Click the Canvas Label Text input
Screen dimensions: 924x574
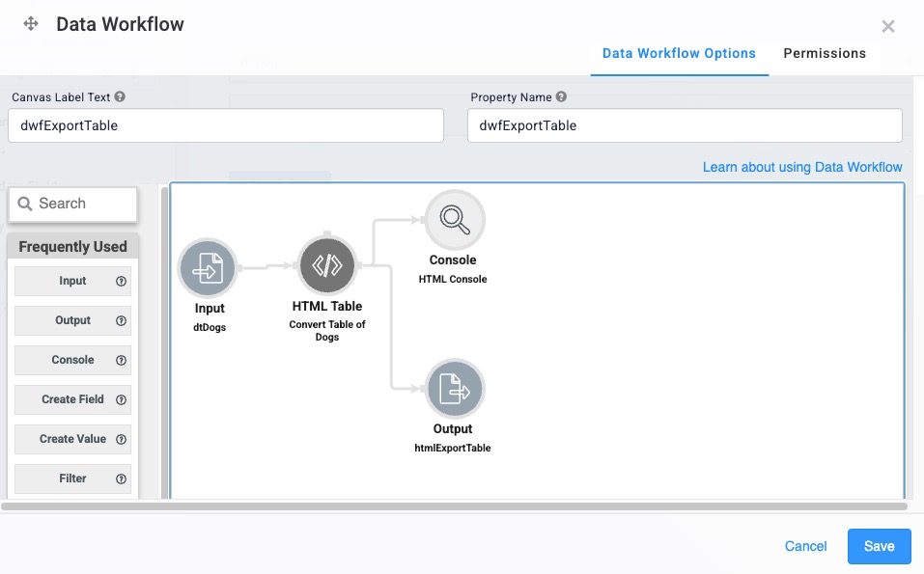[x=226, y=125]
